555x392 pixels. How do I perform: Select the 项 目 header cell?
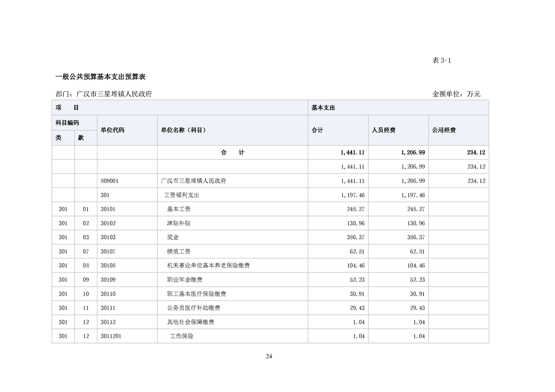[x=180, y=108]
